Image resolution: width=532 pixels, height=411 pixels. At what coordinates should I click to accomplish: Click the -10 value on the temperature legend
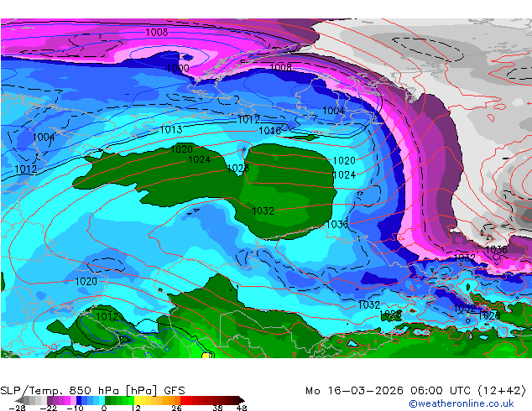coord(75,408)
